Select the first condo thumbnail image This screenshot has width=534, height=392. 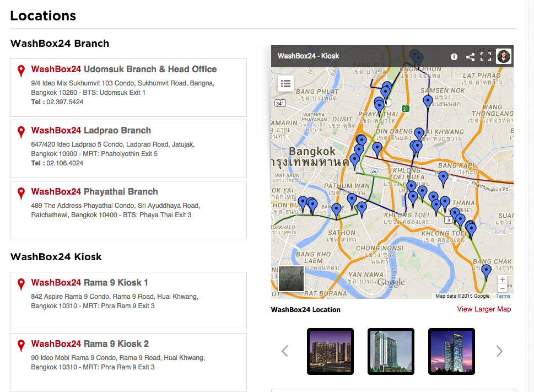click(330, 351)
